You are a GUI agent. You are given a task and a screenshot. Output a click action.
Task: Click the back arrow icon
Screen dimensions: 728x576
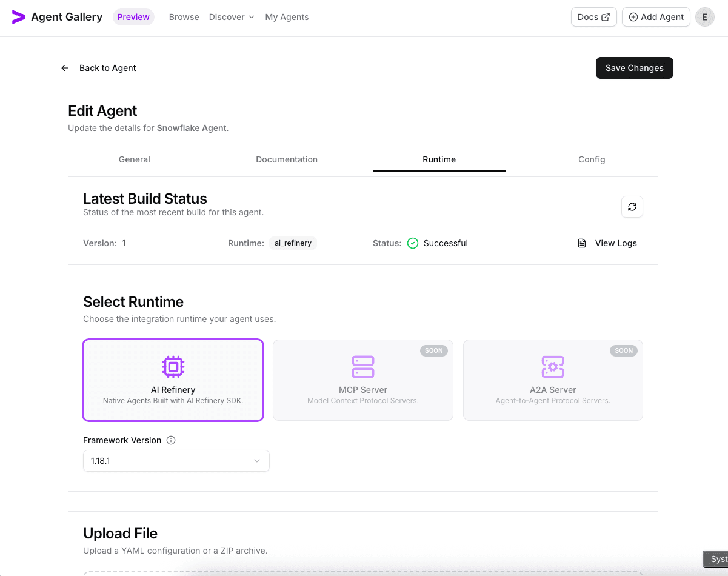click(65, 68)
